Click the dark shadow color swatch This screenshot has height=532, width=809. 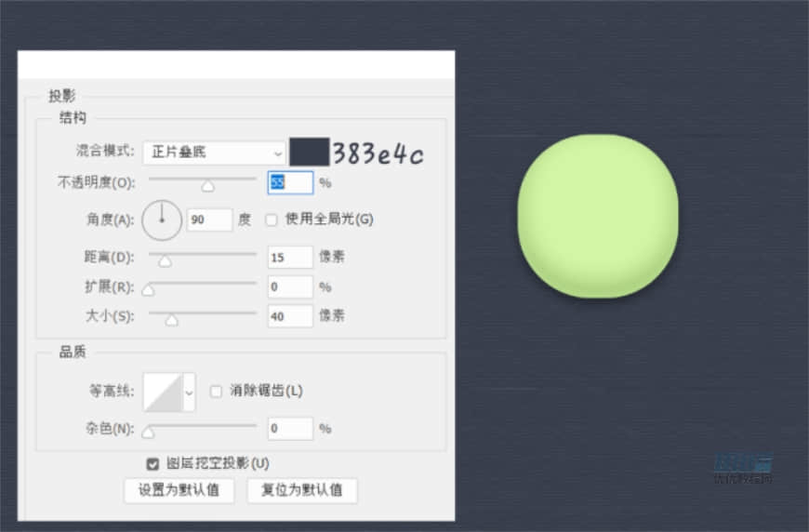[x=309, y=152]
